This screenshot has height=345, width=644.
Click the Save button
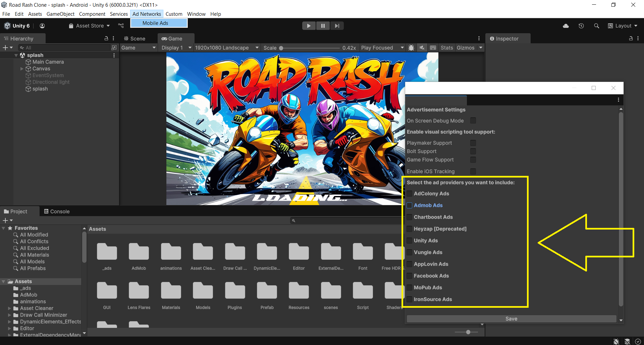pyautogui.click(x=511, y=319)
